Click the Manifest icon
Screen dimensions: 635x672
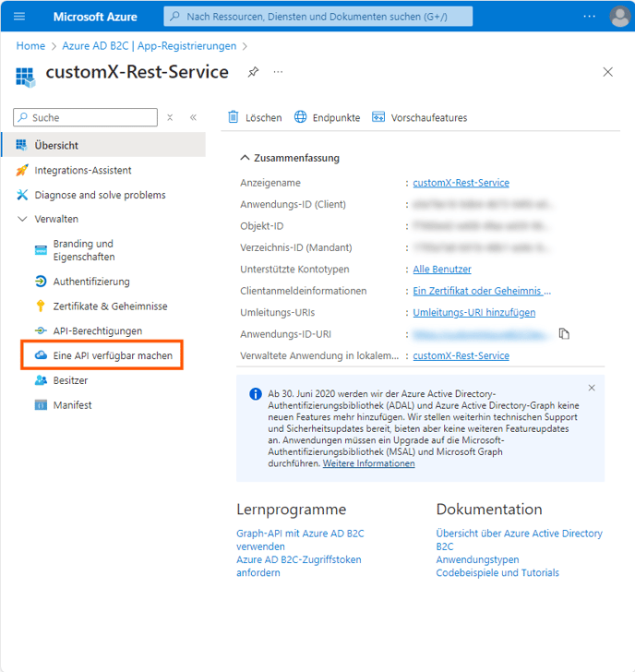point(41,405)
